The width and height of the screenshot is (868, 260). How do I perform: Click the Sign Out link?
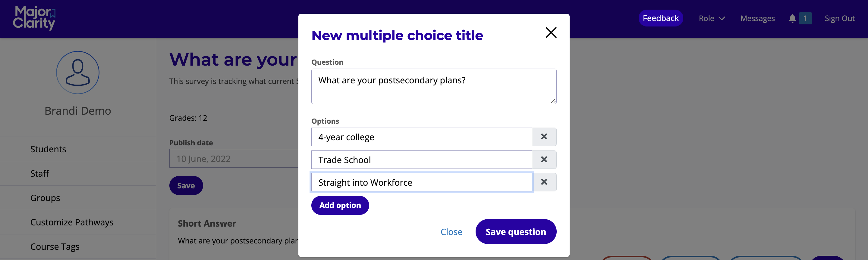coord(839,18)
